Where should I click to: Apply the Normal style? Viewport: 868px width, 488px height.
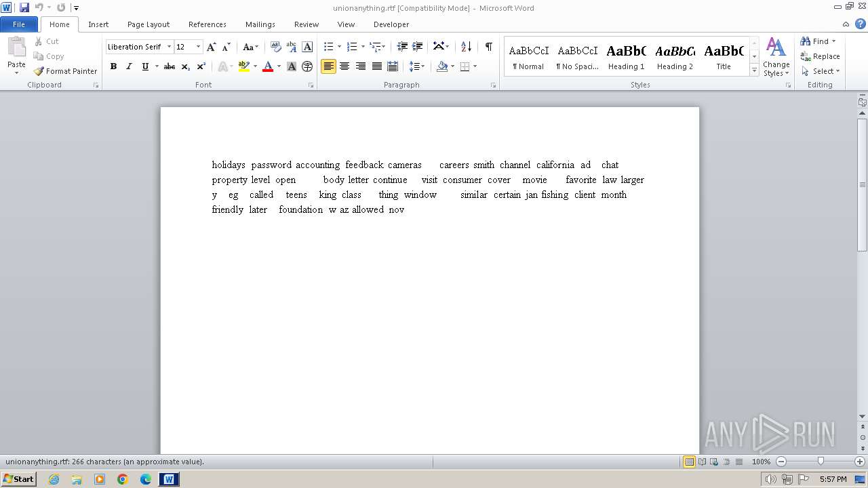[528, 56]
